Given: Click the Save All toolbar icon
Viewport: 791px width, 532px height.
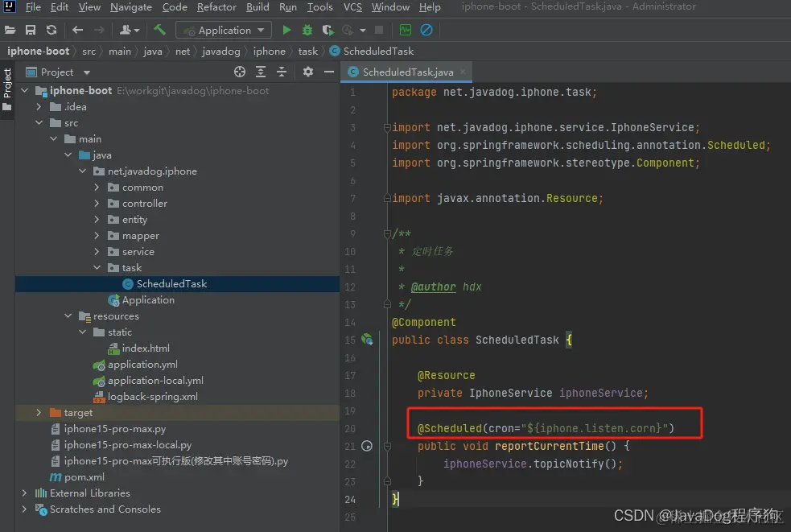Looking at the screenshot, I should [31, 31].
